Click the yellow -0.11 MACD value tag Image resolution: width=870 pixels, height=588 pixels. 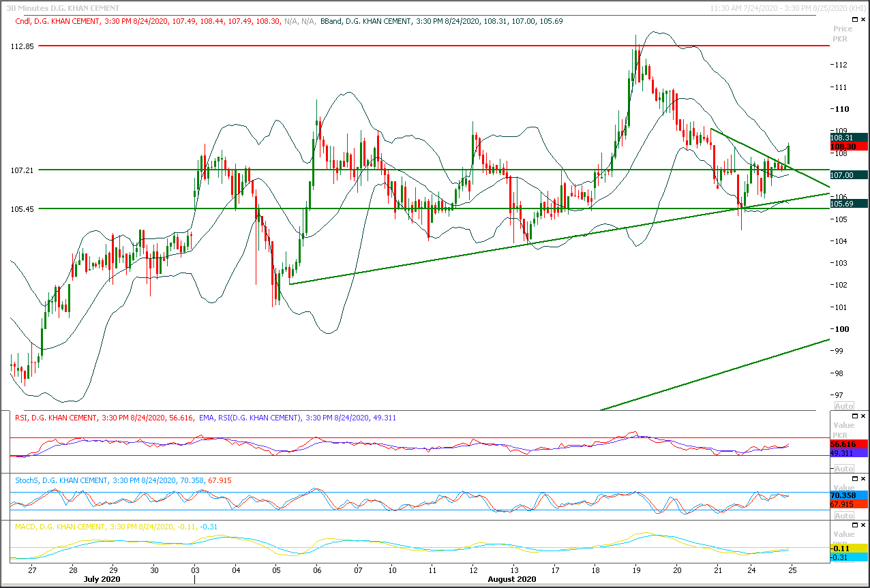tap(848, 548)
